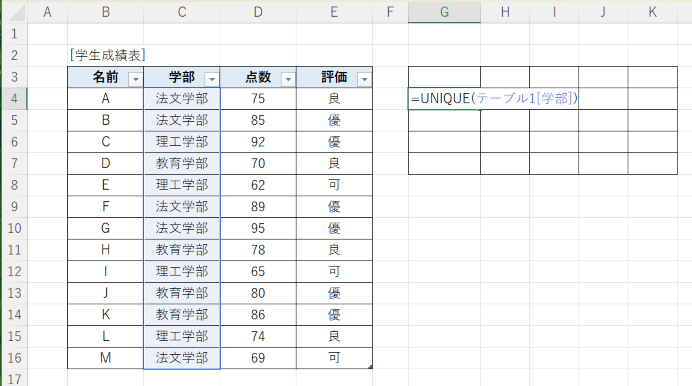Click 法文学部 in row 4
692x386 pixels.
click(x=182, y=98)
